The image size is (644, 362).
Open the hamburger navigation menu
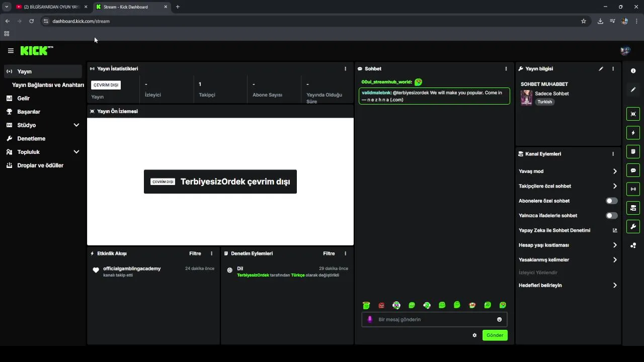(x=11, y=51)
